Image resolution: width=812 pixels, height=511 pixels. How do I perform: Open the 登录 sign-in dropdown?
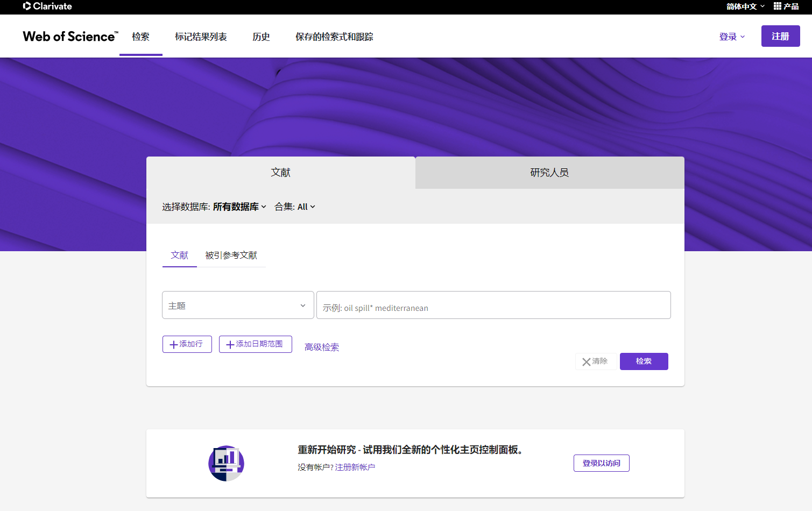732,37
